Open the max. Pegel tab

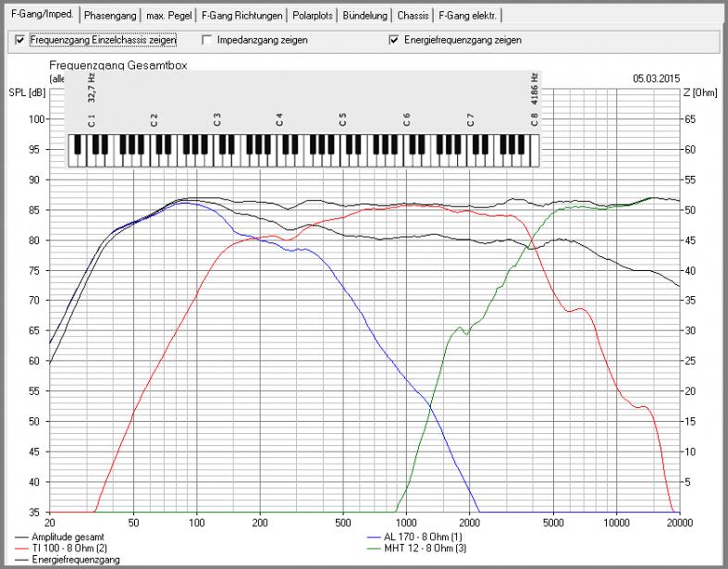[169, 16]
